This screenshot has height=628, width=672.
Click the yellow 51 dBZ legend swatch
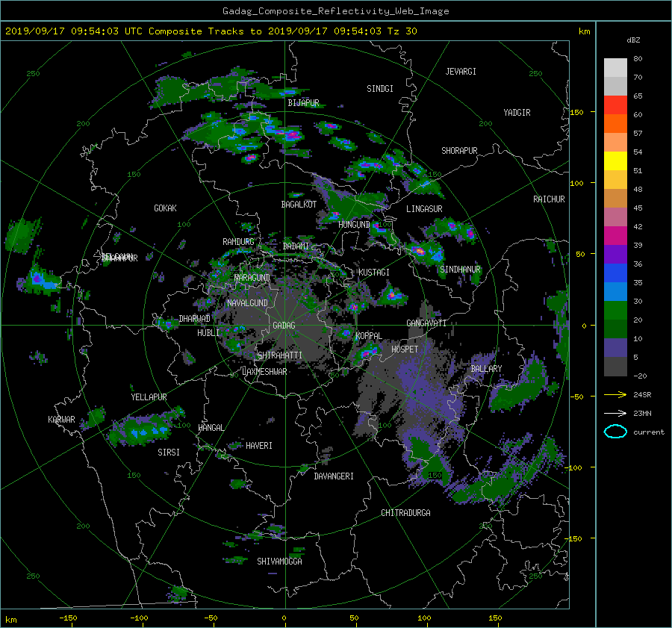[x=615, y=161]
